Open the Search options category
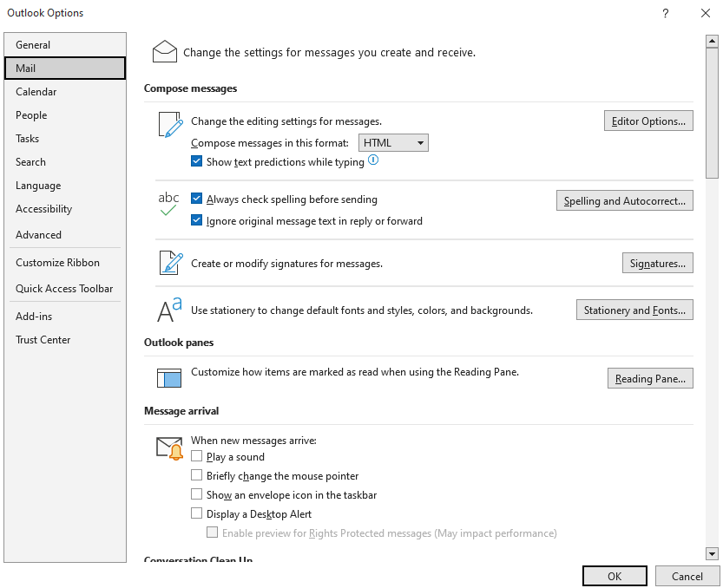 coord(65,162)
